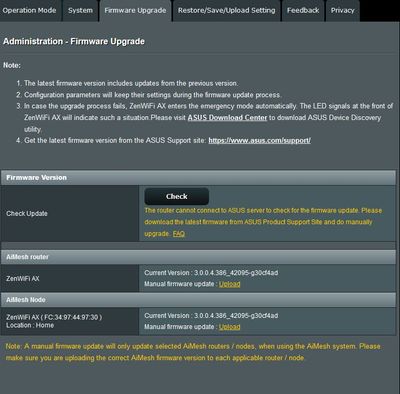Open Restore/Save/Upload Setting tab

coord(227,11)
